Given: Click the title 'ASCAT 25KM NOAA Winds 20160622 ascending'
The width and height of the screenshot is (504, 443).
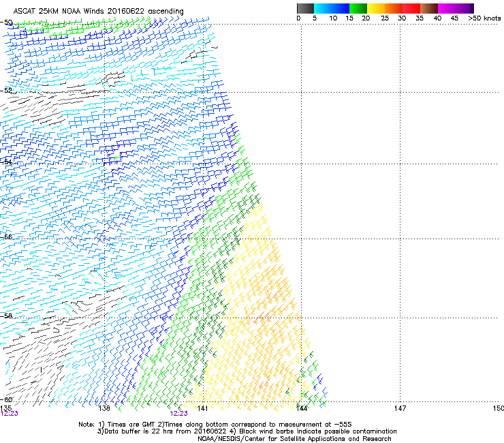Looking at the screenshot, I should 98,12.
